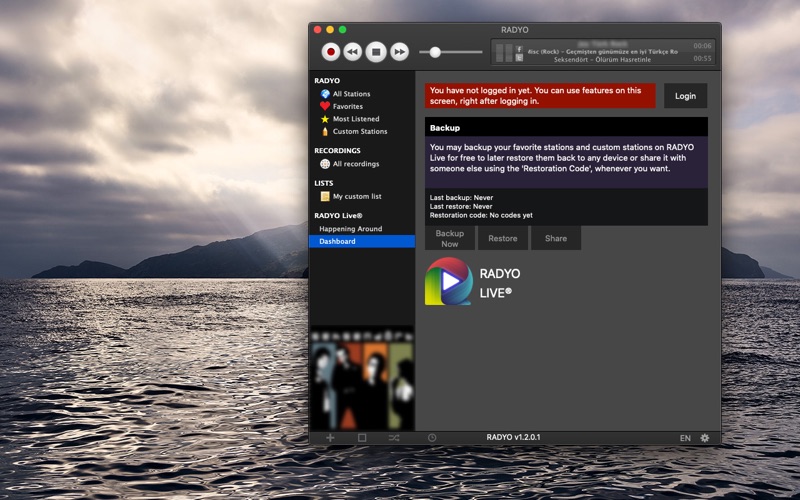Image resolution: width=800 pixels, height=500 pixels.
Task: Toggle shuffle in the bottom bar
Action: click(x=394, y=438)
